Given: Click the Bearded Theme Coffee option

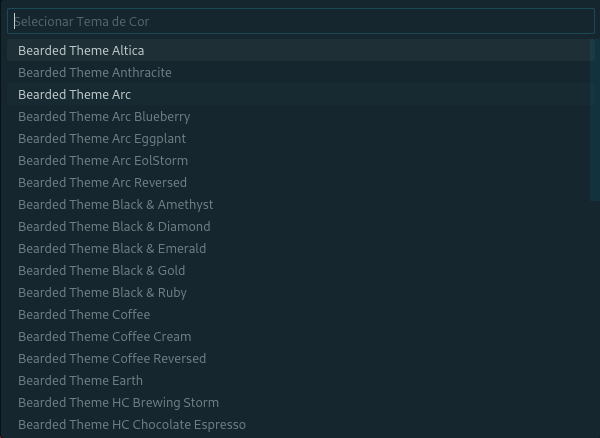Looking at the screenshot, I should (84, 314).
